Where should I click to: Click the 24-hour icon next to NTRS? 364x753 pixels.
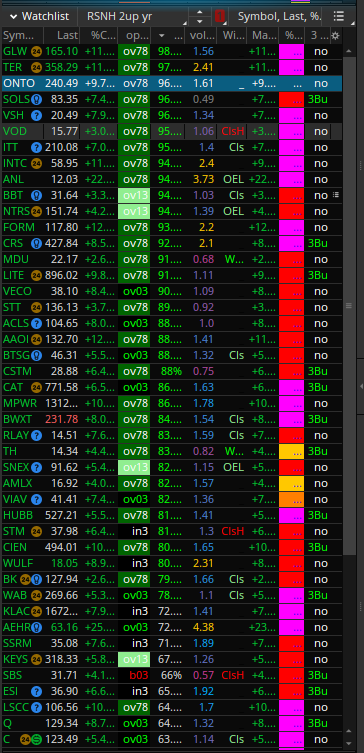click(x=36, y=211)
